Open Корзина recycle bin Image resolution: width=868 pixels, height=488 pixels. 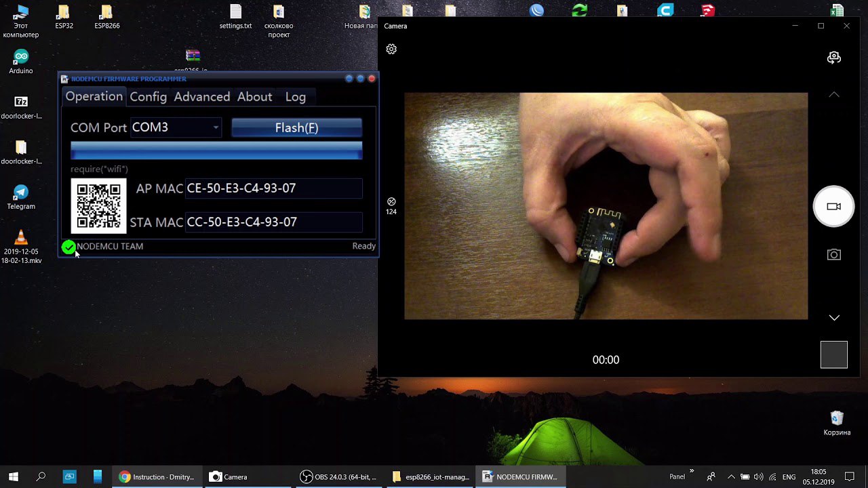837,423
